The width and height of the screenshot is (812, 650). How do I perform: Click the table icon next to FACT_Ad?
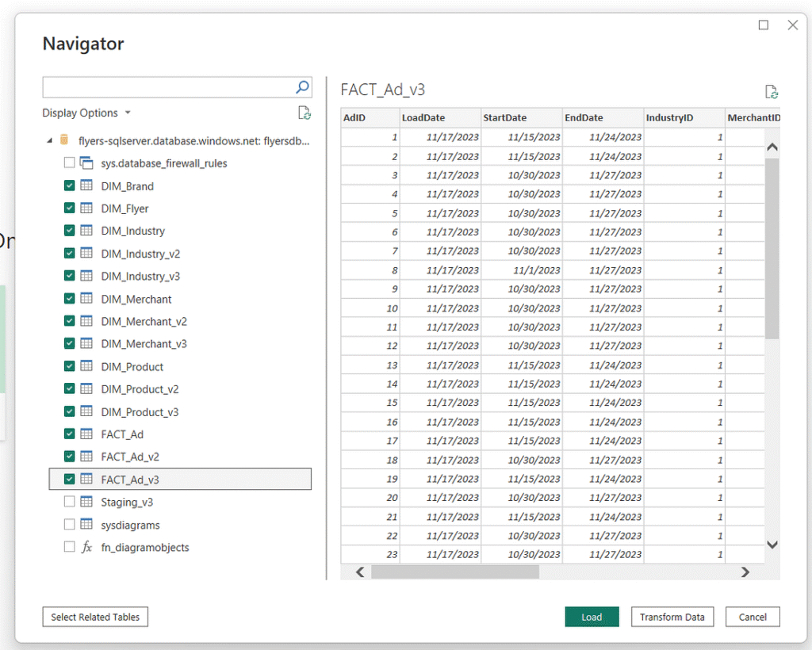[86, 434]
